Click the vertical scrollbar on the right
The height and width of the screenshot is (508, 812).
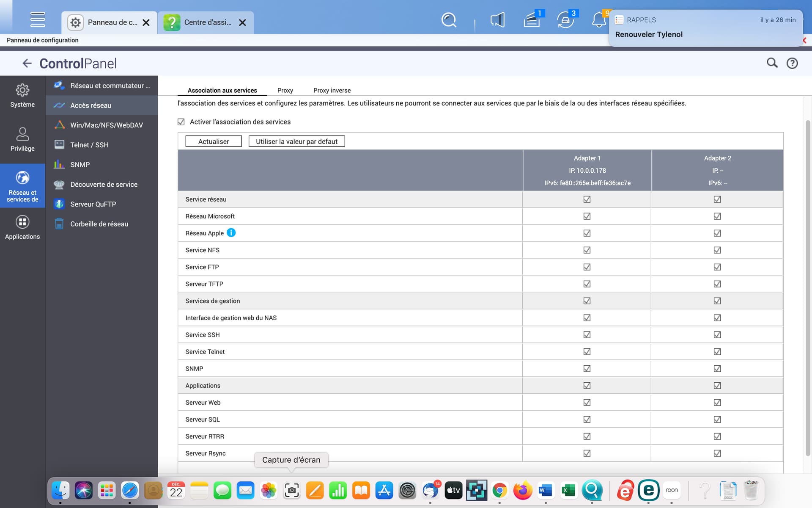(x=808, y=288)
